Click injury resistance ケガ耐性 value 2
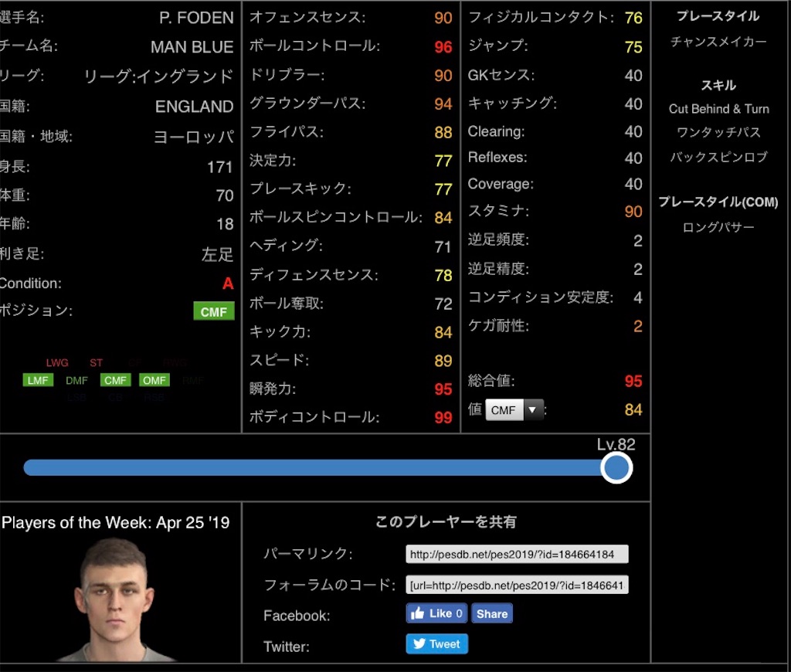This screenshot has width=791, height=672. (637, 327)
